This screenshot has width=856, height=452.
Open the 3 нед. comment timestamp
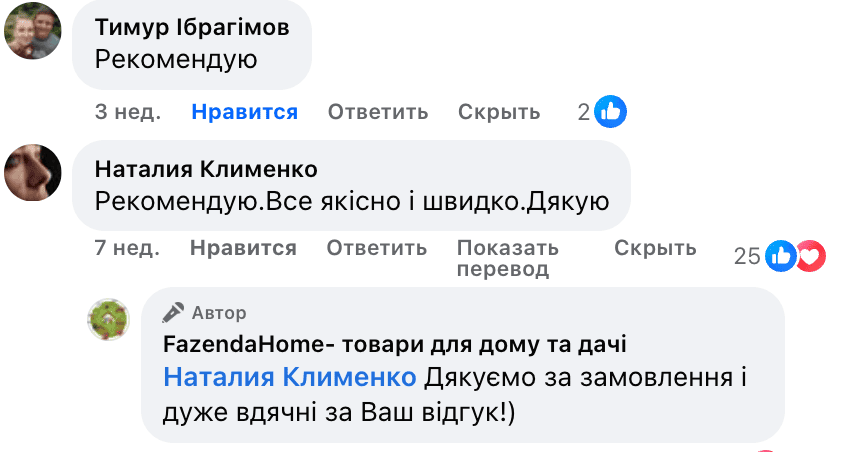tap(128, 112)
